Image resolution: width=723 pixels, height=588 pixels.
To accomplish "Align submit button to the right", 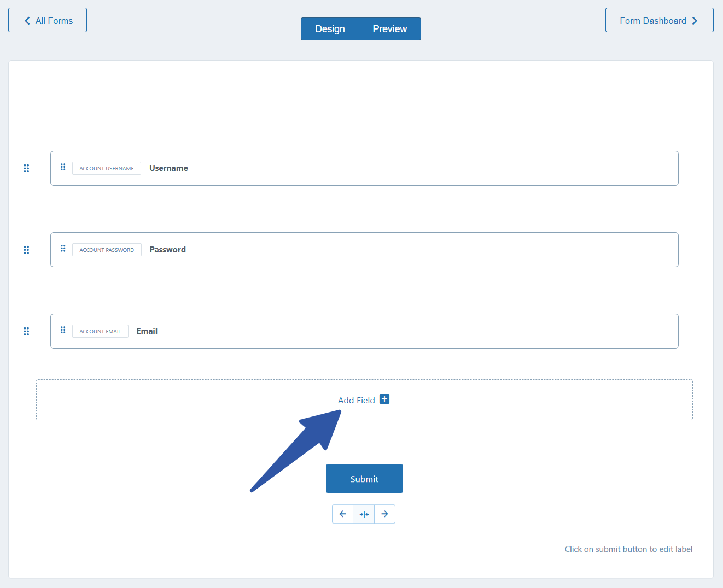I will (x=384, y=514).
